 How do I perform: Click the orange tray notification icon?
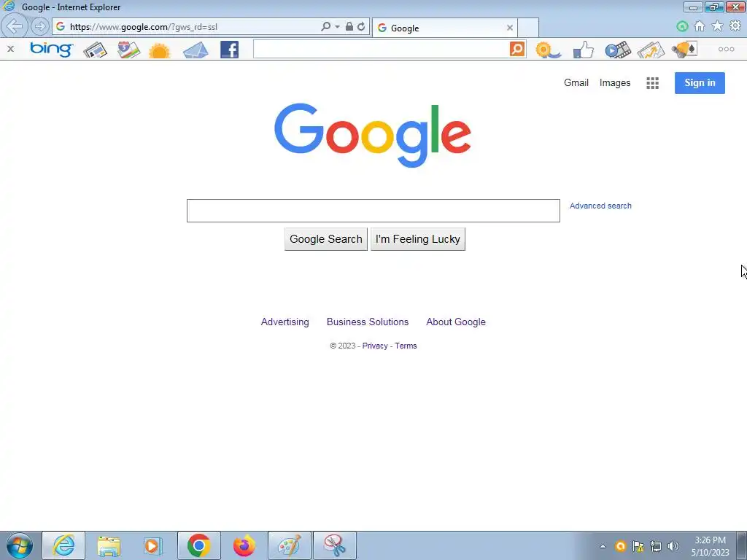(x=620, y=546)
